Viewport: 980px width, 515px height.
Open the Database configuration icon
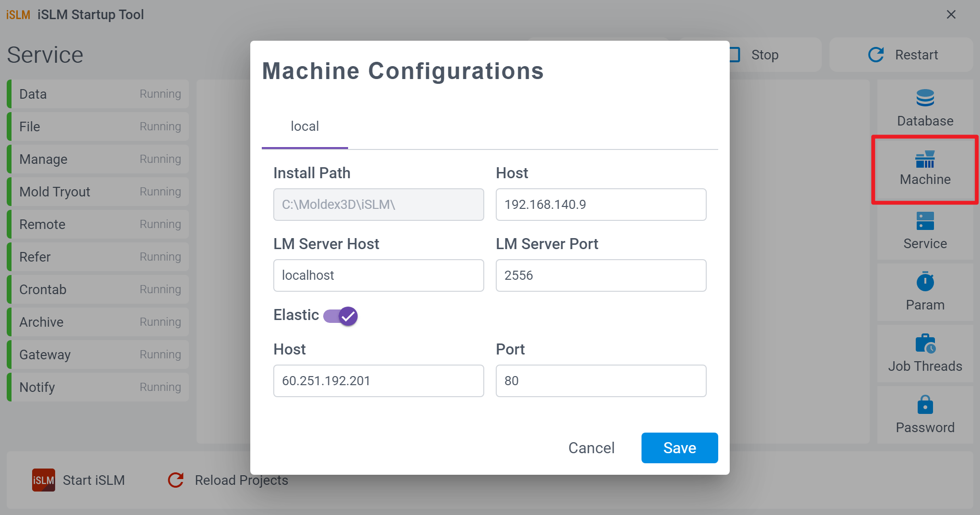(924, 98)
